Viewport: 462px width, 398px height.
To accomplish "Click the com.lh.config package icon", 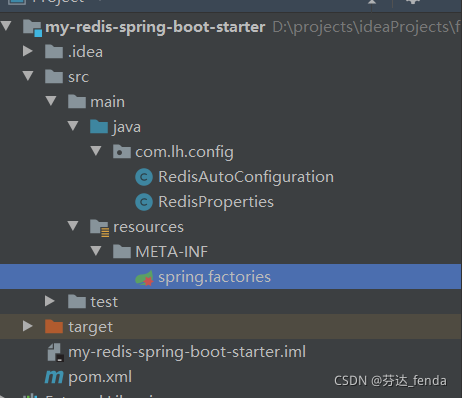I will pyautogui.click(x=122, y=152).
